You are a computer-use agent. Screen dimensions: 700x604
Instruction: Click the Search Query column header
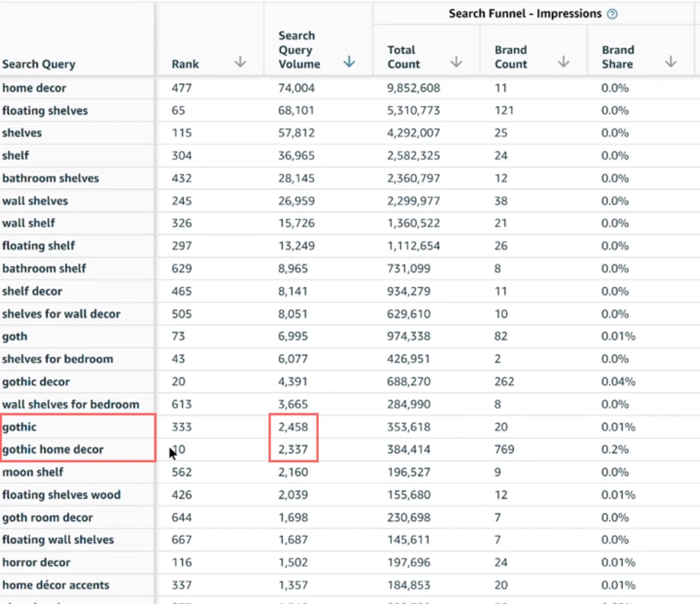[39, 64]
